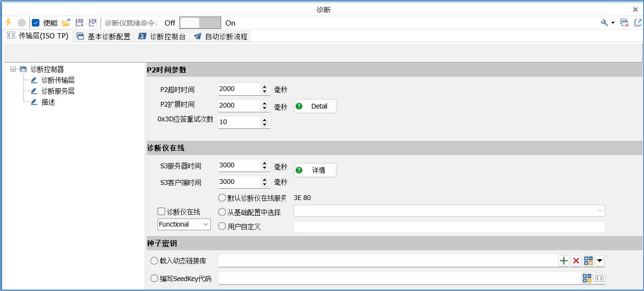Open the dropdown arrow beside the wrench
Image resolution: width=644 pixels, height=291 pixels.
(613, 23)
